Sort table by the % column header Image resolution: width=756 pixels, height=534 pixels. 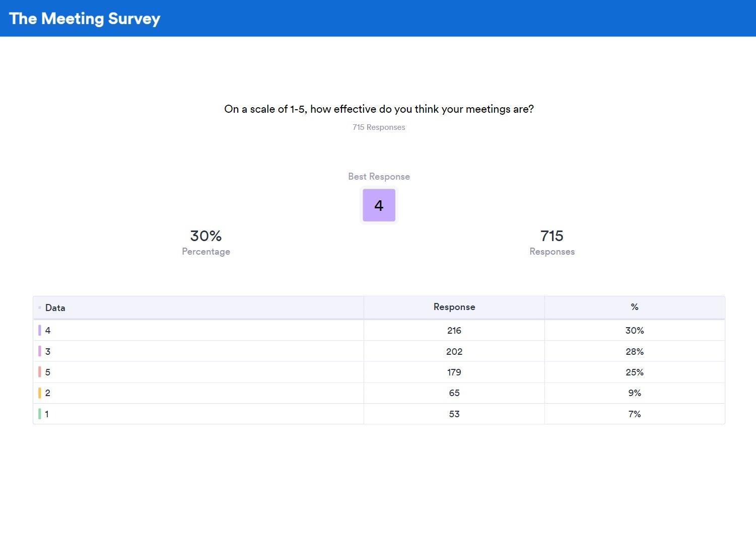click(634, 307)
